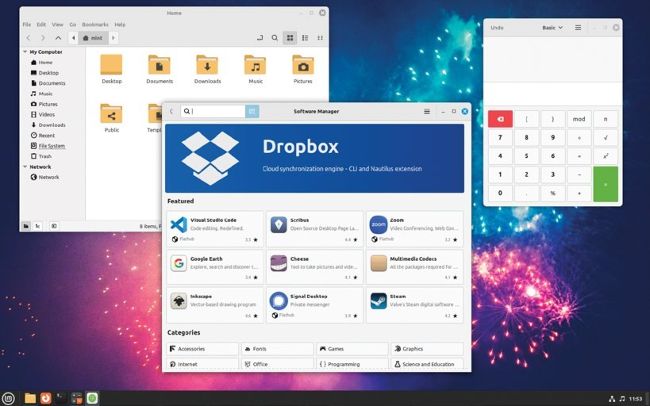Screen dimensions: 650x406
Task: Open the calculator hamburger menu
Action: [578, 28]
